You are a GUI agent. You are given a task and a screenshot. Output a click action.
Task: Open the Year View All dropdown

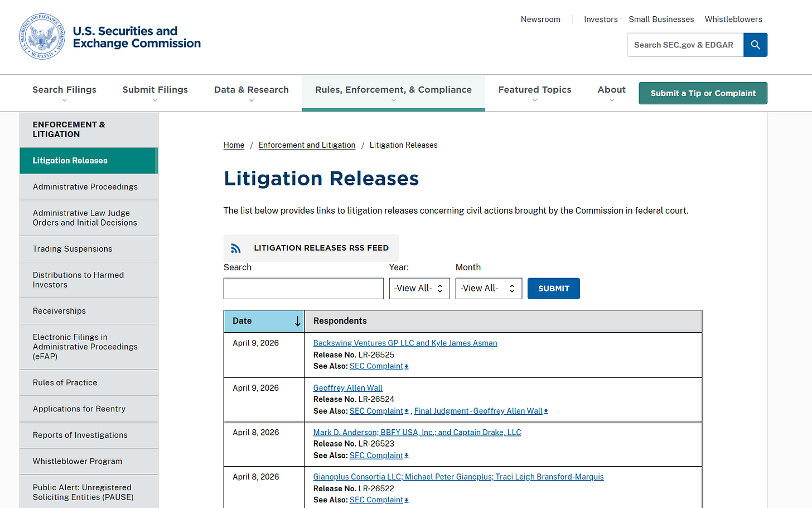[x=419, y=289]
